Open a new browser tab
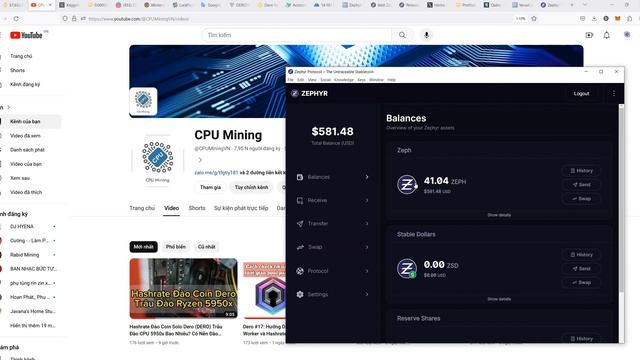 [572, 5]
